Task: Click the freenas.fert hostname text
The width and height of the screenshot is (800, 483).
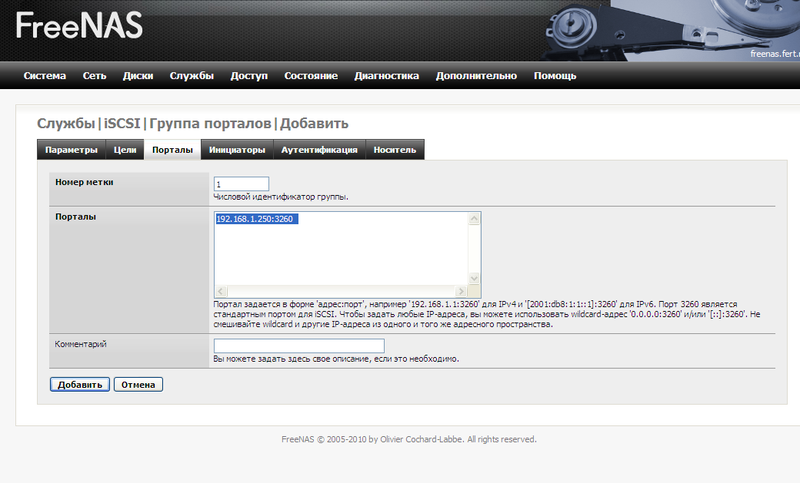Action: tap(774, 54)
